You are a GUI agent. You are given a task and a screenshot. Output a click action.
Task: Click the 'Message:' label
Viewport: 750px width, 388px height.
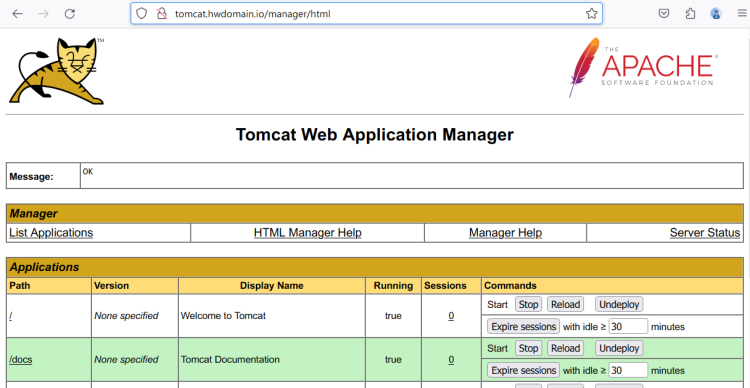[32, 177]
